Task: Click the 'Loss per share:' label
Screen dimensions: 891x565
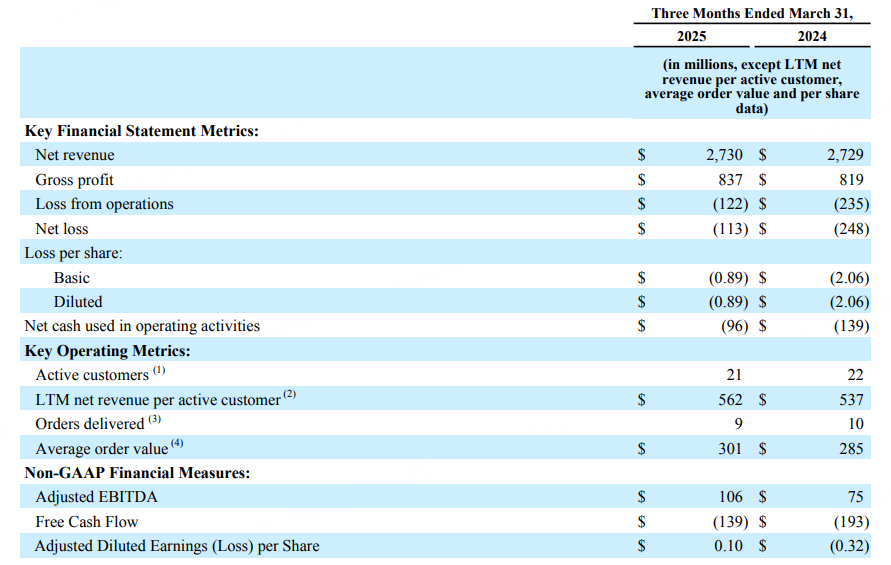Action: [x=73, y=253]
